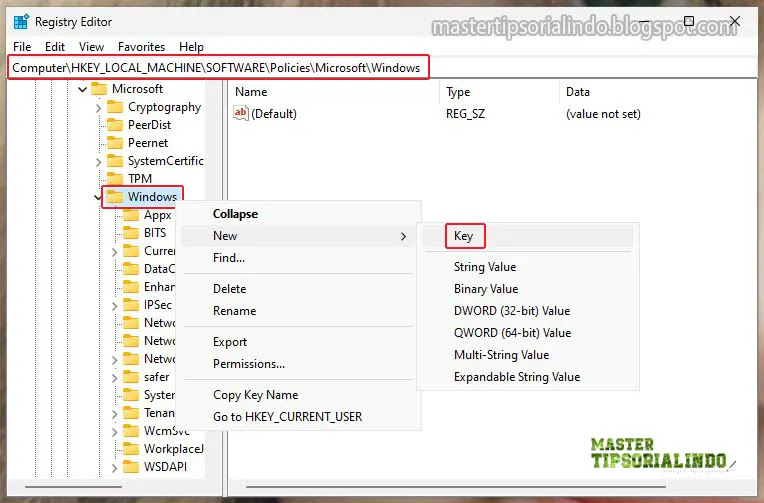764x503 pixels.
Task: Select String Value in submenu
Action: (528, 267)
